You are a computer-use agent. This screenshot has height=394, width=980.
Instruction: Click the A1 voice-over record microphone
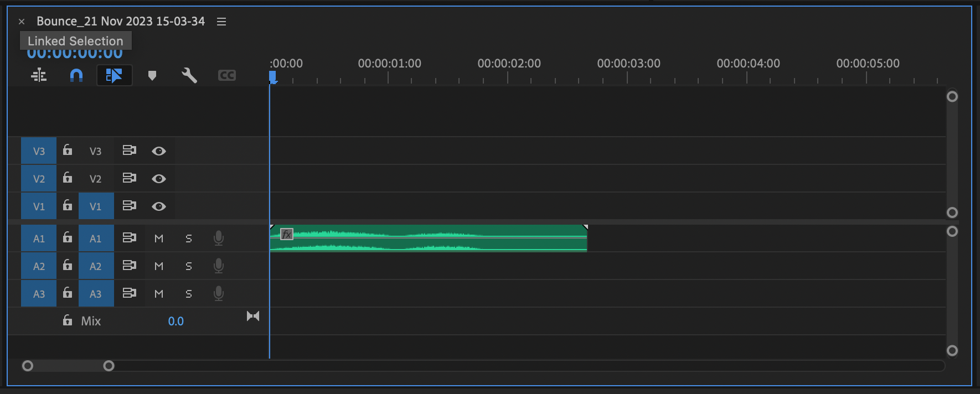[219, 239]
